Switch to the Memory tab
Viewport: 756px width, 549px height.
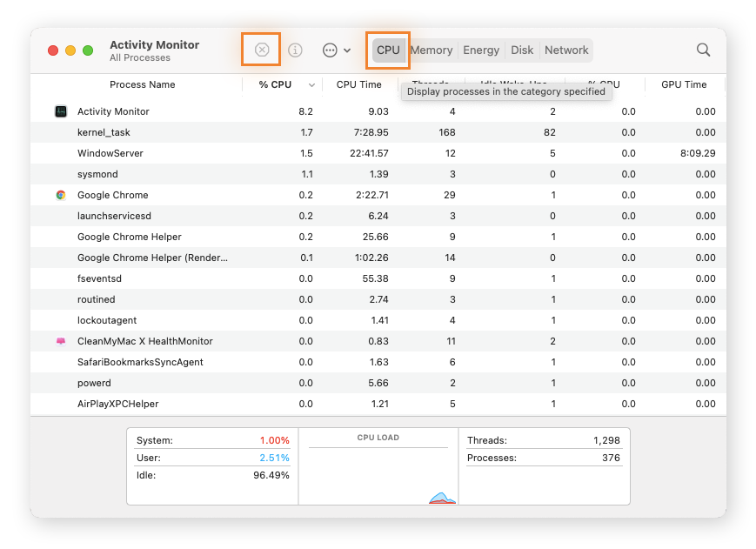[431, 50]
